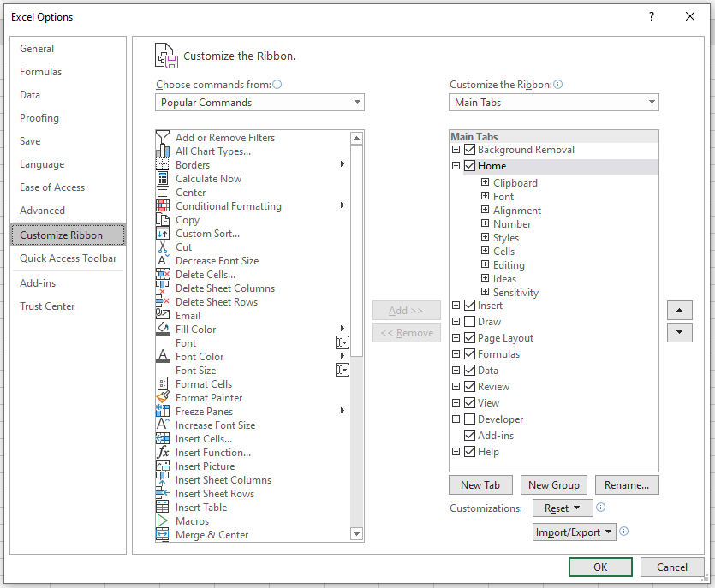This screenshot has height=588, width=715.
Task: Expand the Clipboard group under Home
Action: 486,182
